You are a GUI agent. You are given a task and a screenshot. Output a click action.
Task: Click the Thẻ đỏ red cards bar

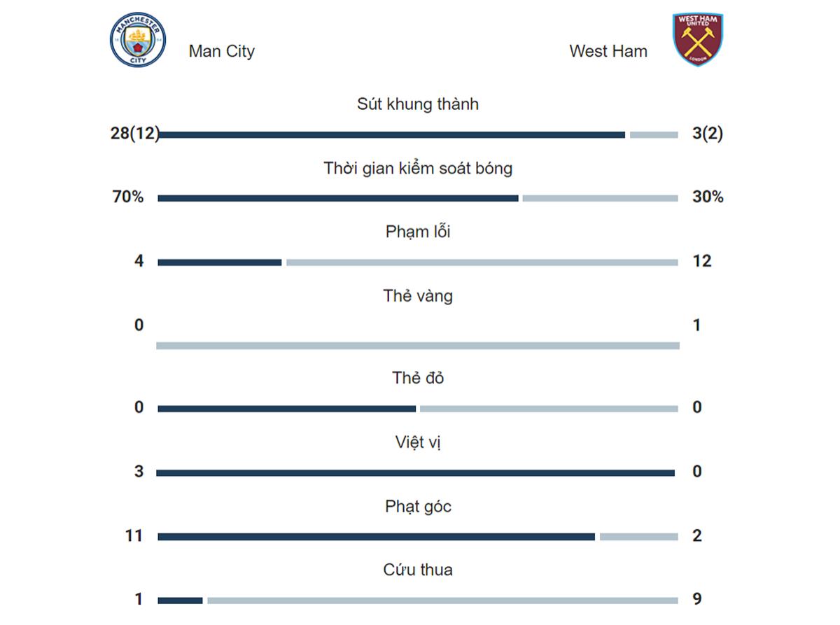(418, 409)
